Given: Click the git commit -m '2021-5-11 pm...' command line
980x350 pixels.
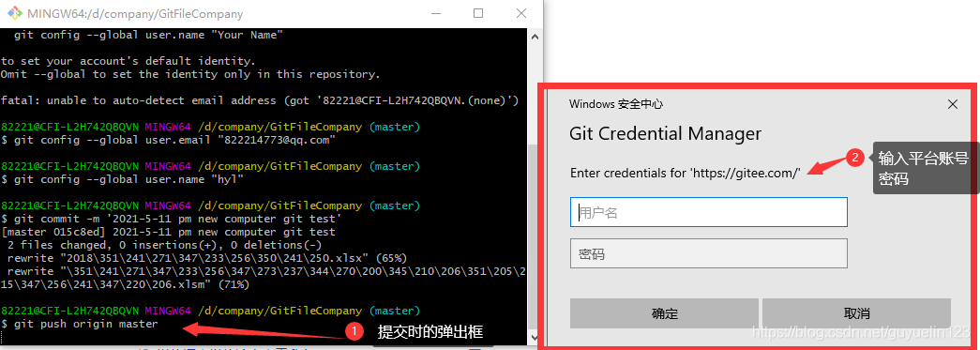Looking at the screenshot, I should (172, 219).
